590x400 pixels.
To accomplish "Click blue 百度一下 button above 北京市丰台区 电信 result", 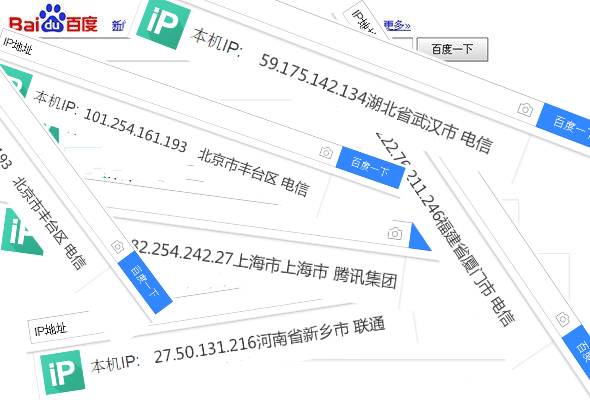I will click(370, 167).
